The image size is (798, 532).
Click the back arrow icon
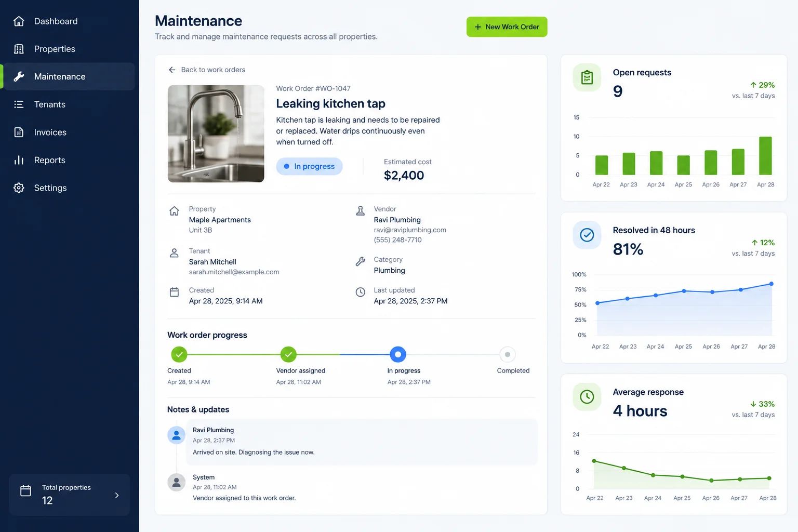click(x=172, y=70)
